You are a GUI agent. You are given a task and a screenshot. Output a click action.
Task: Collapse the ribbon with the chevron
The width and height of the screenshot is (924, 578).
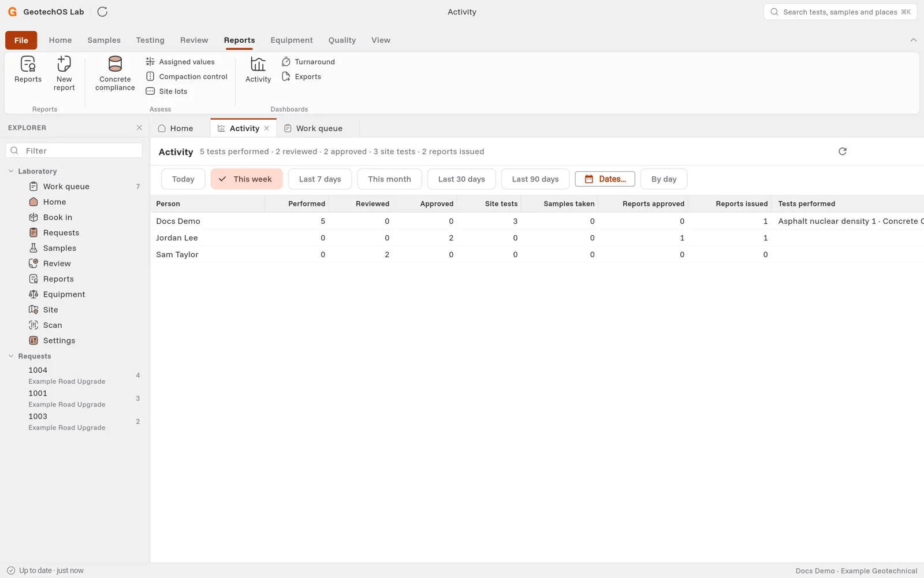point(913,40)
